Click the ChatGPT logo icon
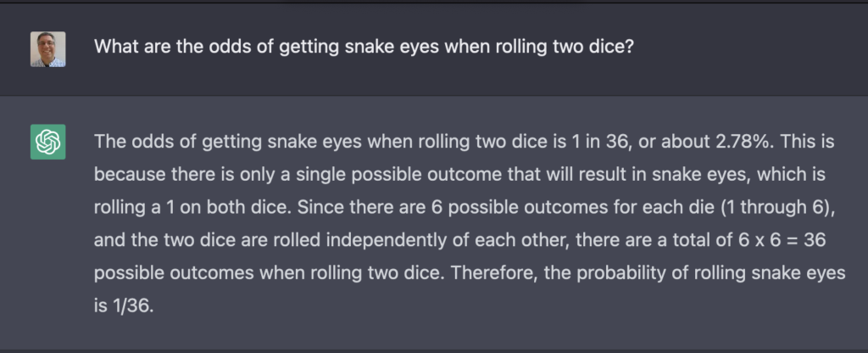This screenshot has height=353, width=868. [x=48, y=141]
